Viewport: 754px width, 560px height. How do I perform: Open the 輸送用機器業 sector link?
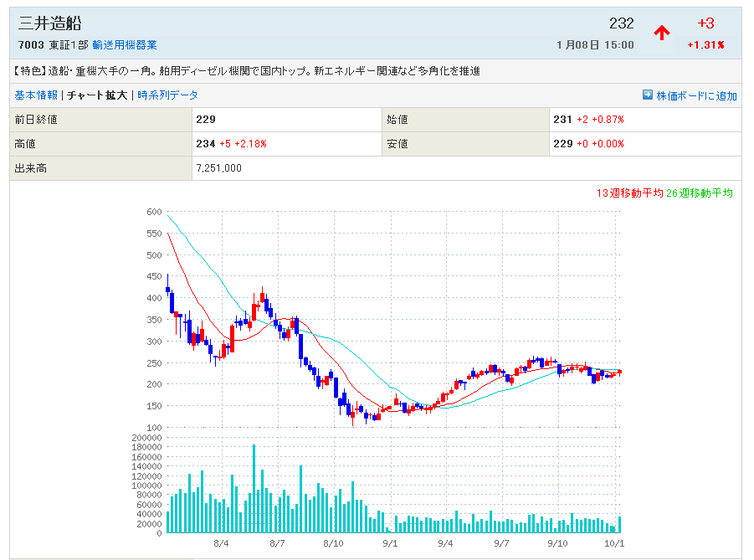pyautogui.click(x=125, y=44)
